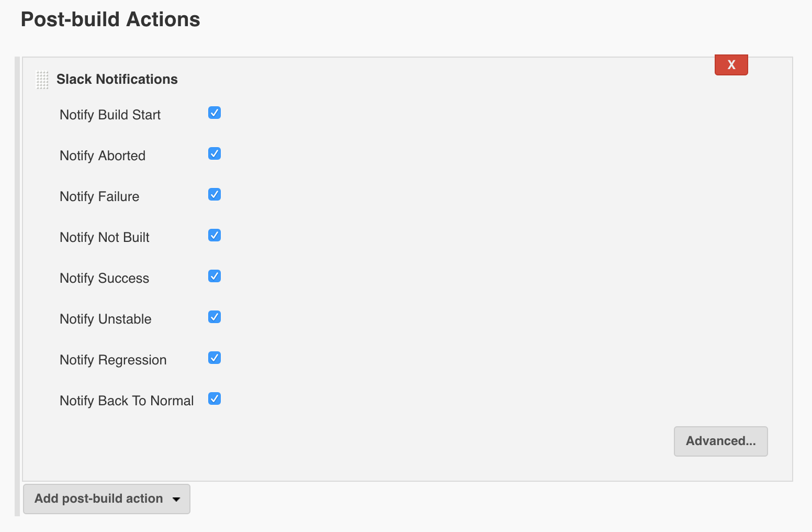Disable Notify Failure
Screen dimensions: 812x532
(215, 194)
